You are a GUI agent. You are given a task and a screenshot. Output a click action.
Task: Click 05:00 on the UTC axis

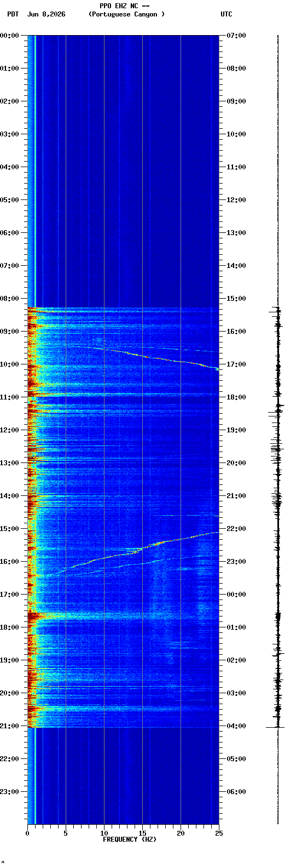pyautogui.click(x=236, y=759)
